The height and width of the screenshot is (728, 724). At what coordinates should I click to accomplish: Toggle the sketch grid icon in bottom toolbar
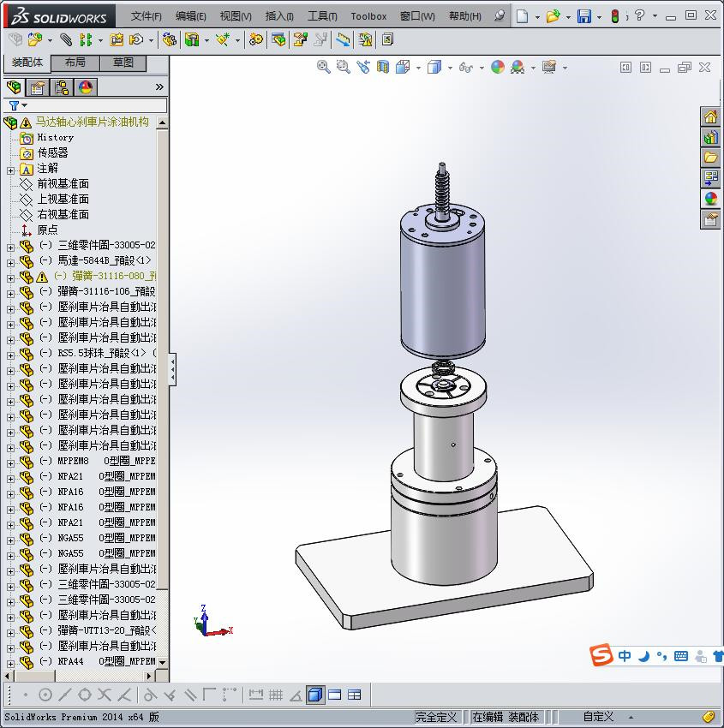point(276,695)
